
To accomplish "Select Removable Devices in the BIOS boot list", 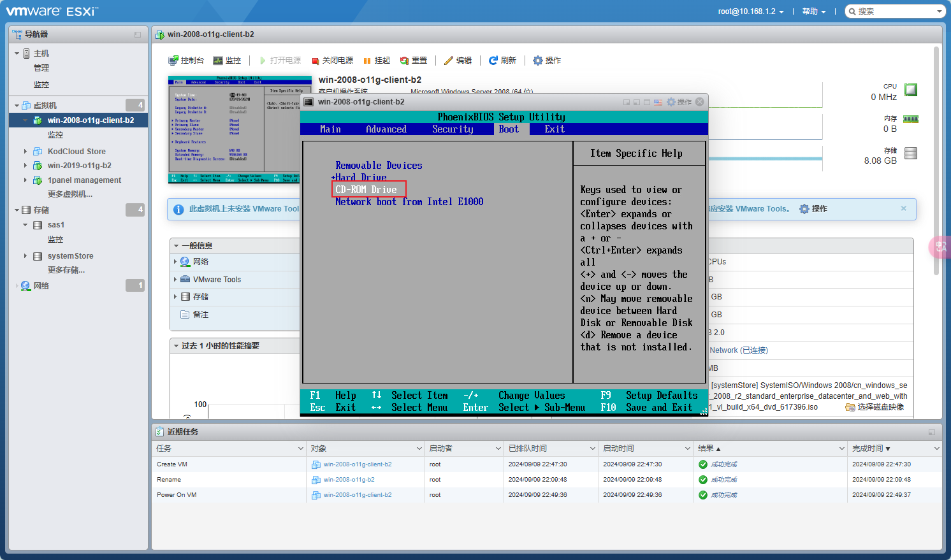I will [379, 166].
